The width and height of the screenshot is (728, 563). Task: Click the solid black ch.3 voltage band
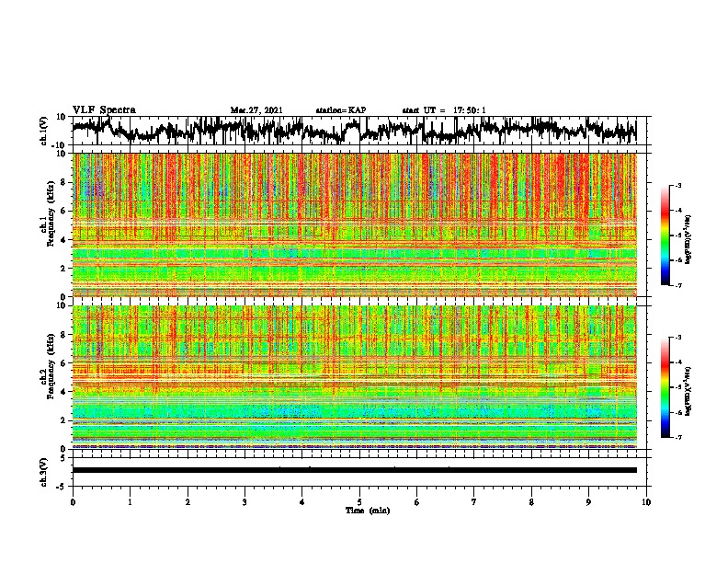click(x=354, y=470)
